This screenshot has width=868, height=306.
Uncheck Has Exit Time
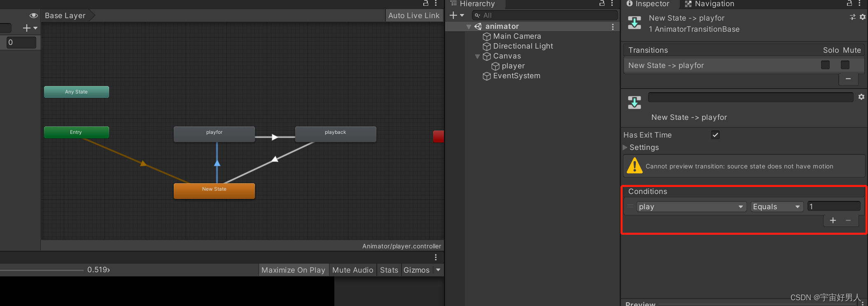(715, 135)
